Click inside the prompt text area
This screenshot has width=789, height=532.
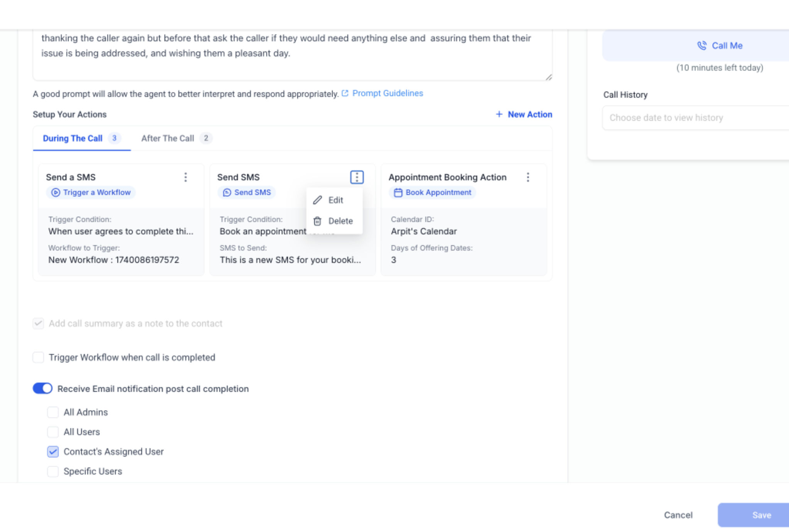tap(293, 55)
